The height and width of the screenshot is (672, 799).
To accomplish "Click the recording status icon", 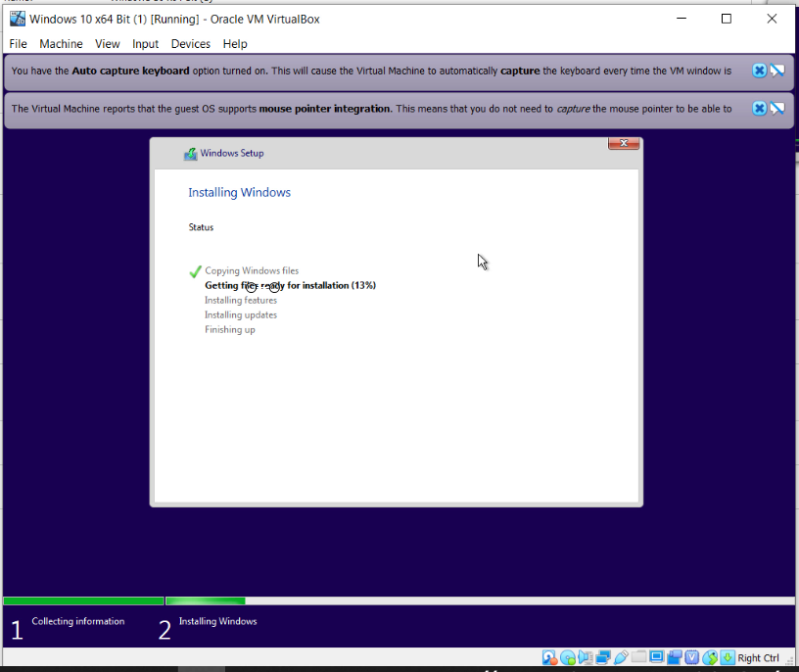I will pos(674,657).
